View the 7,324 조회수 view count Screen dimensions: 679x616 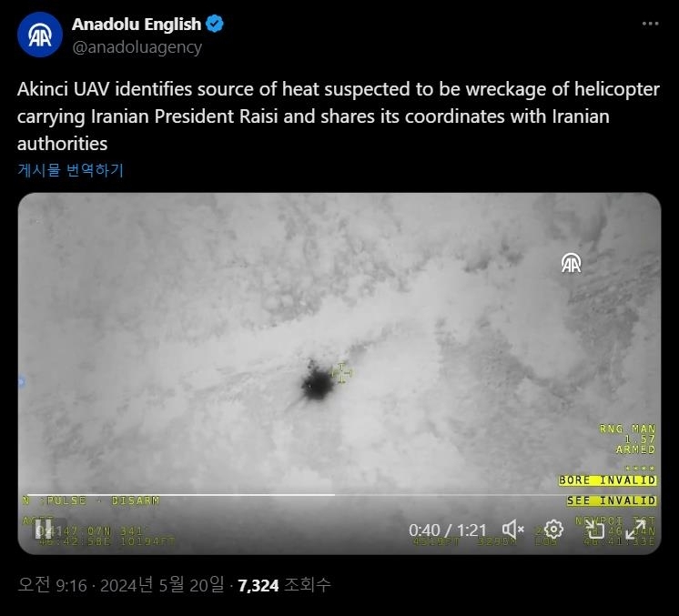(x=284, y=585)
